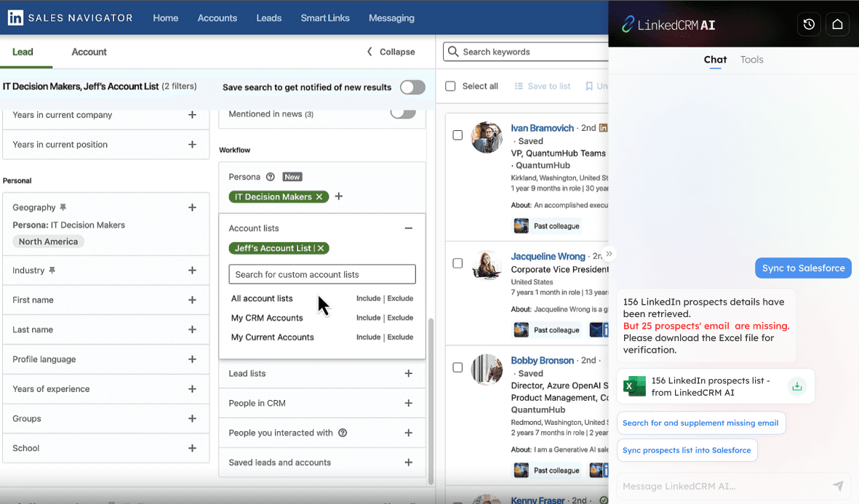Open Ivan Bramovich lead name link
859x504 pixels.
coord(543,128)
